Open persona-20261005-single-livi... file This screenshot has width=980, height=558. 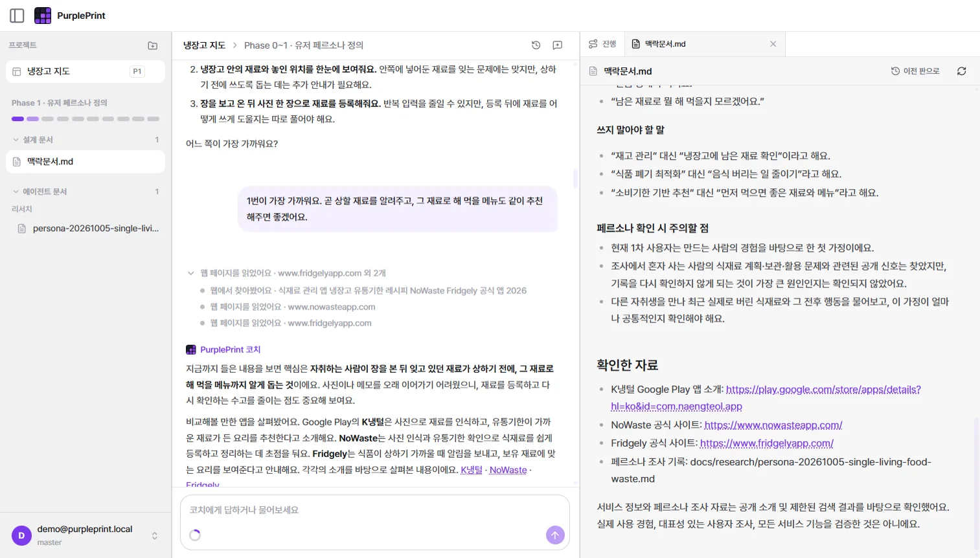tap(88, 229)
